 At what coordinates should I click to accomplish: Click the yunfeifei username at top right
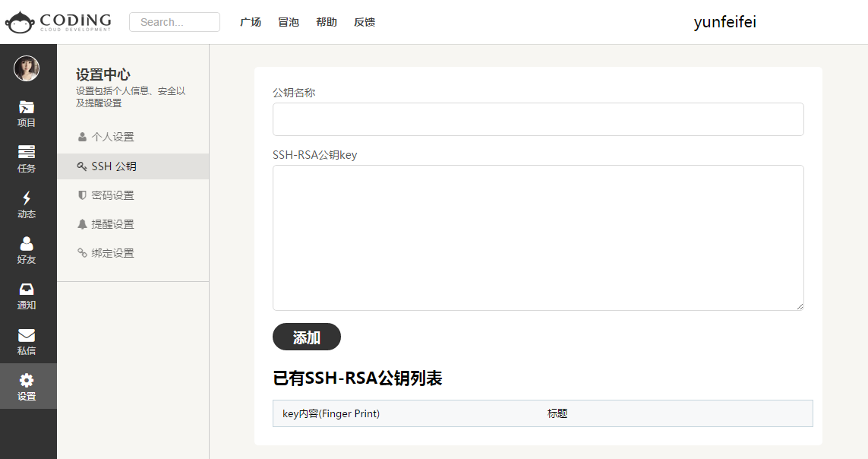coord(724,22)
